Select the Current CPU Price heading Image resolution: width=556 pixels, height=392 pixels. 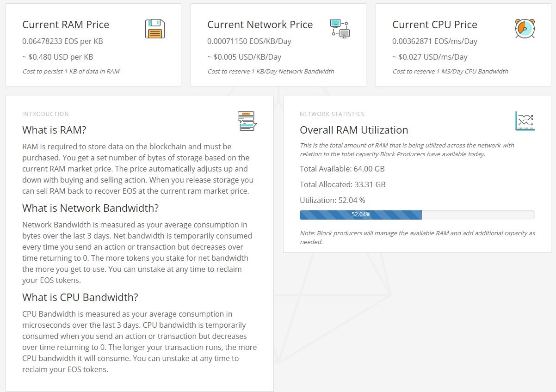pos(435,24)
